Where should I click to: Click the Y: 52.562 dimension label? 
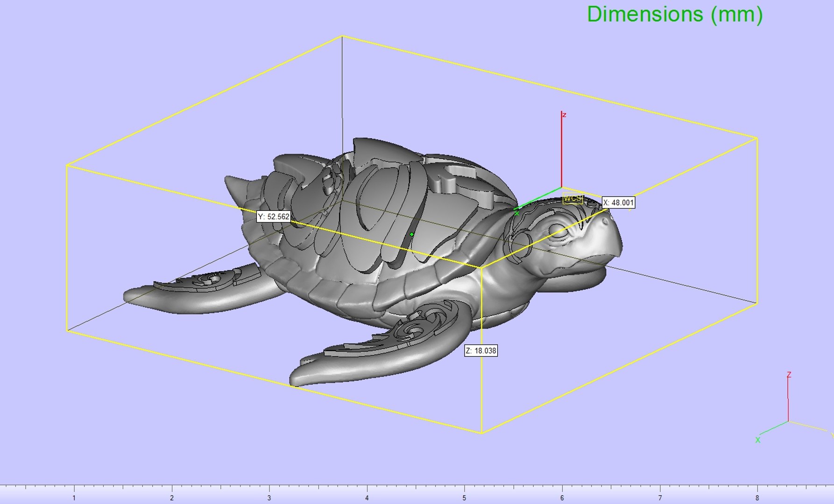click(x=274, y=217)
